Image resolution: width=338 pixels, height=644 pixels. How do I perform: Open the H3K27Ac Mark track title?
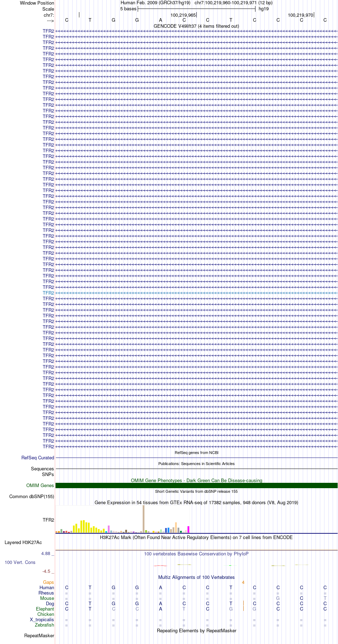coord(196,538)
